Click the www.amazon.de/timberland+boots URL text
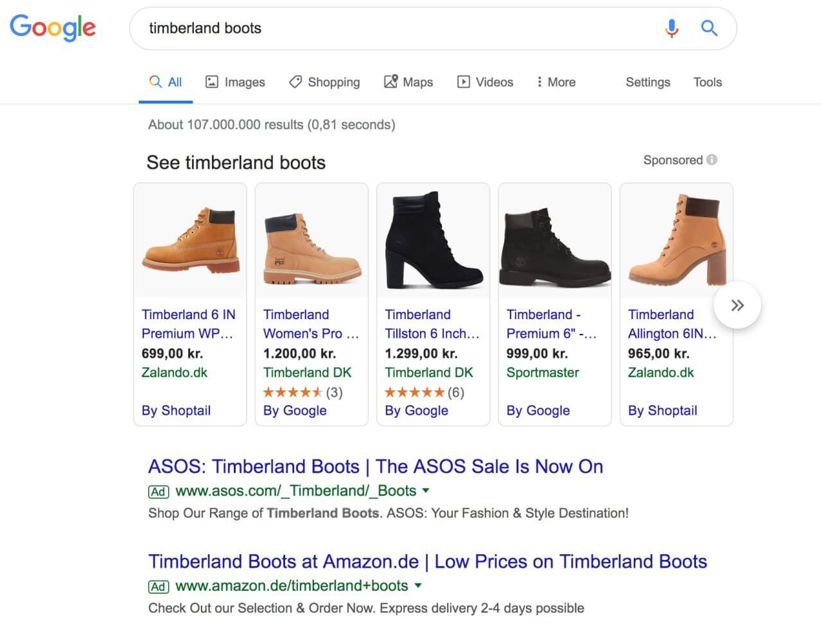The height and width of the screenshot is (644, 822). (x=292, y=586)
